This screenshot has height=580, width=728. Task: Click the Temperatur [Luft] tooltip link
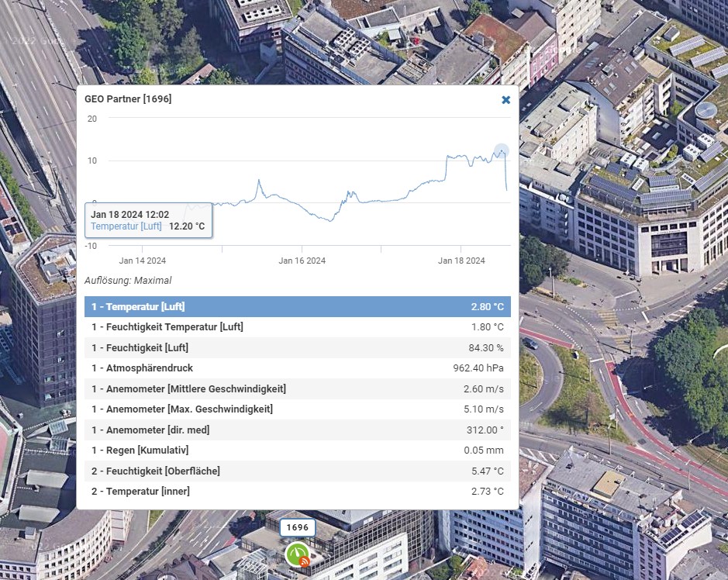tap(126, 226)
